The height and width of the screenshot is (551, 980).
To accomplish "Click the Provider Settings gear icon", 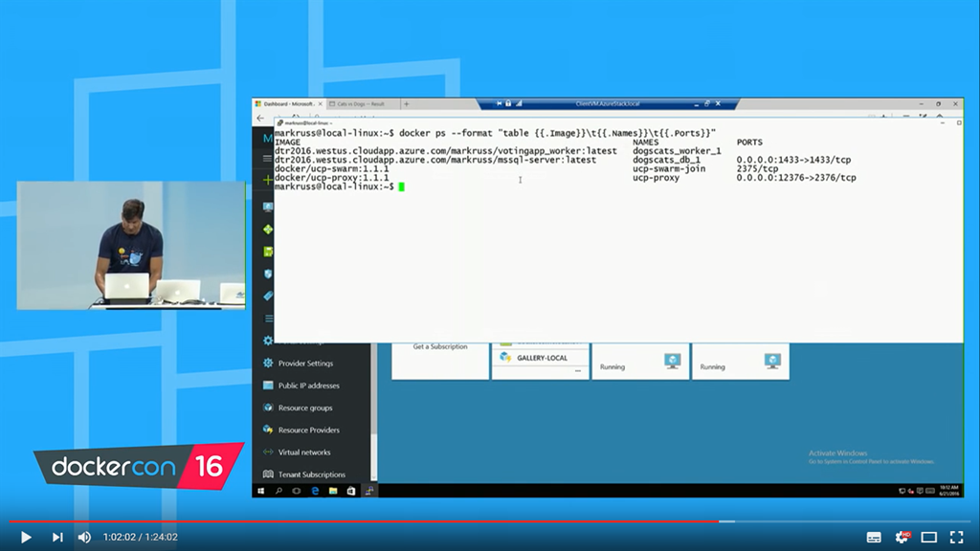I will [268, 363].
